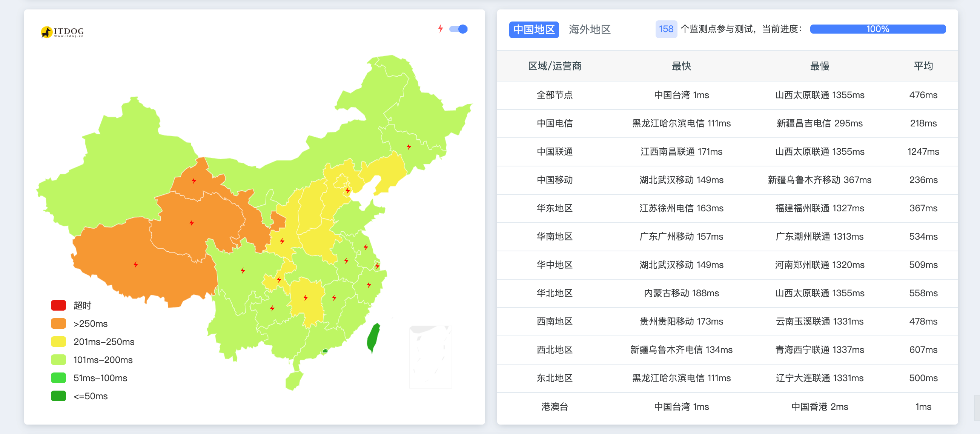980x434 pixels.
Task: Click the 中国联通 row
Action: pos(554,151)
